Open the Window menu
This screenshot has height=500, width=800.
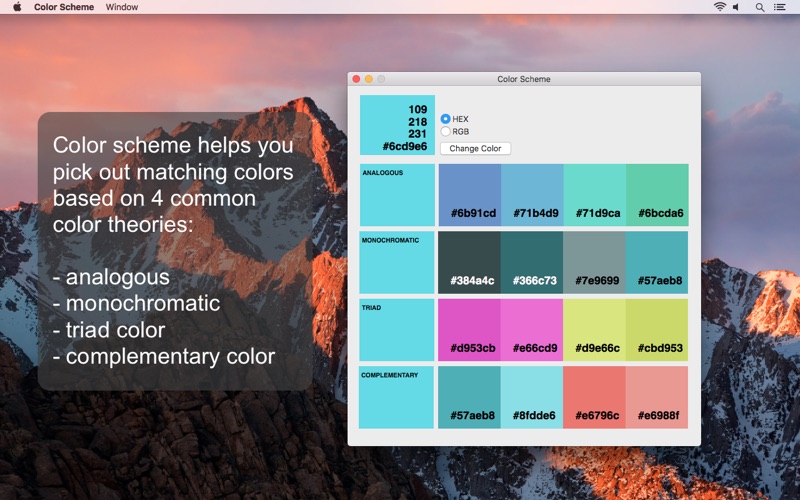click(121, 7)
